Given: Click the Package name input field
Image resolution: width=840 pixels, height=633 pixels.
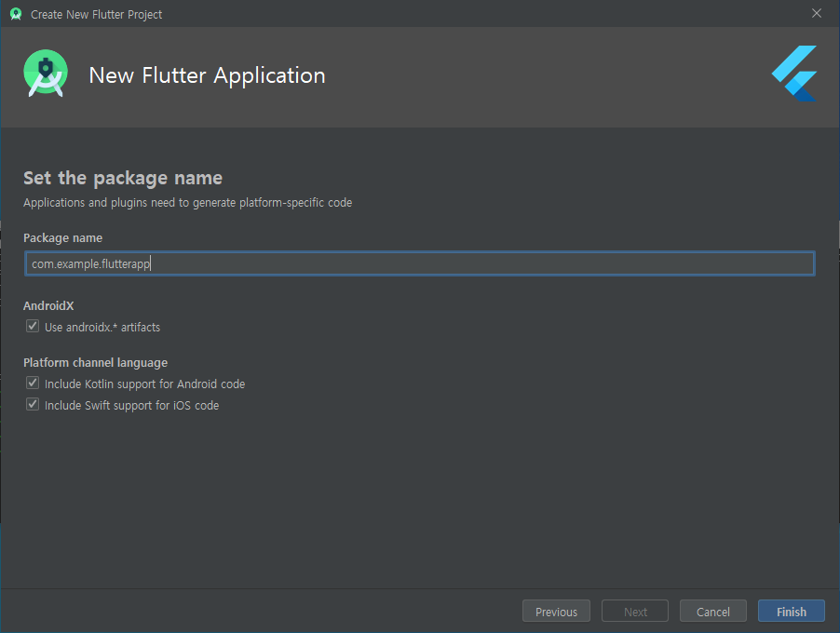Looking at the screenshot, I should coord(419,263).
